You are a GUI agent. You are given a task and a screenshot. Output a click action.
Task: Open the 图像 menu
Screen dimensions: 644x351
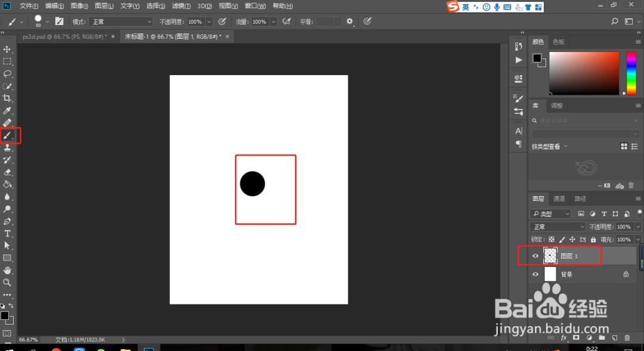pos(79,6)
